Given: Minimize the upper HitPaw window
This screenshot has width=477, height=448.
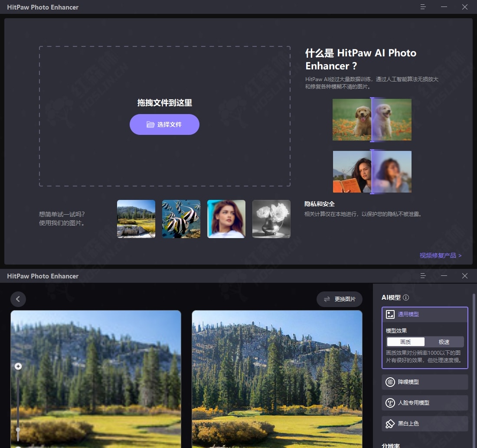Looking at the screenshot, I should click(x=444, y=7).
